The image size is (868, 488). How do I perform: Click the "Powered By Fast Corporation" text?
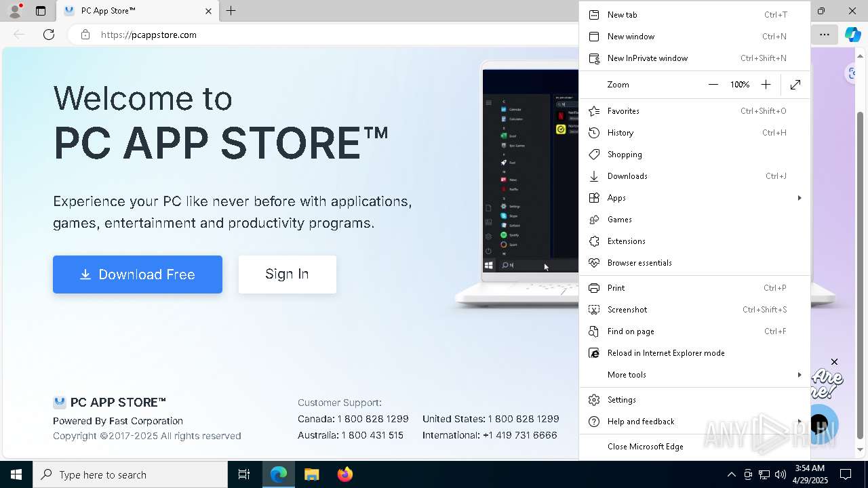click(118, 421)
